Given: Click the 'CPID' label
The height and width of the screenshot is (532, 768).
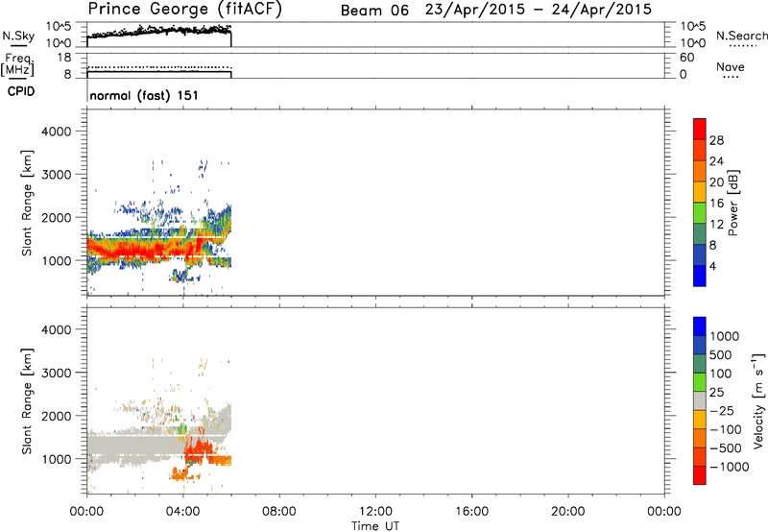Looking at the screenshot, I should tap(21, 91).
